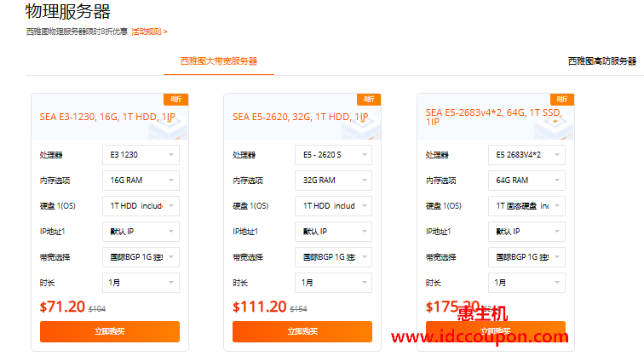The height and width of the screenshot is (356, 644).
Task: Click 立即购买 under $111.20 price
Action: click(x=302, y=331)
